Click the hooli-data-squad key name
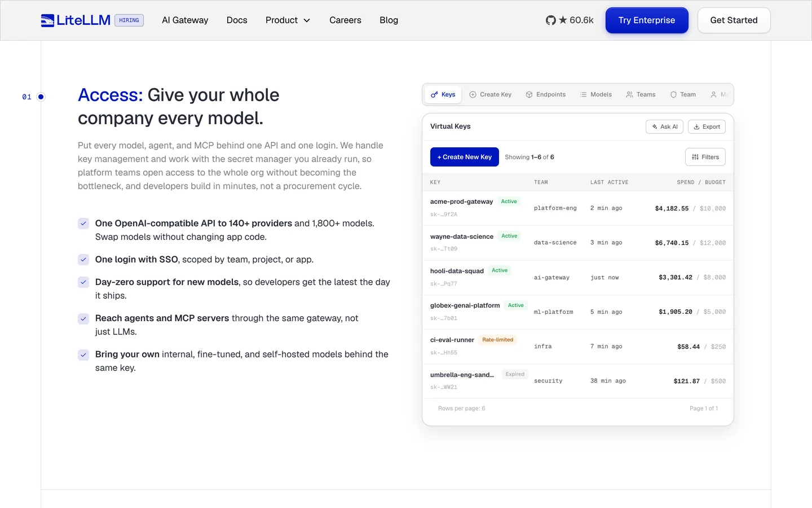Screen dimensions: 812x508 pyautogui.click(x=457, y=271)
